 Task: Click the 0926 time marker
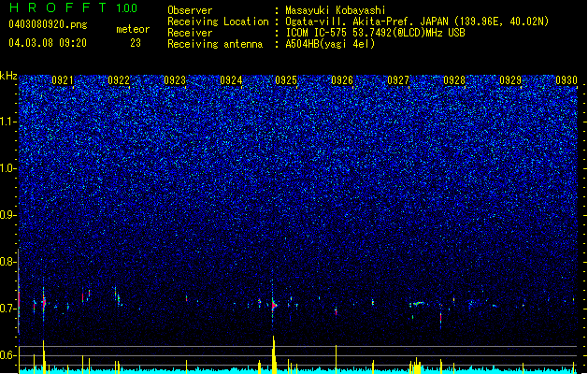342,80
